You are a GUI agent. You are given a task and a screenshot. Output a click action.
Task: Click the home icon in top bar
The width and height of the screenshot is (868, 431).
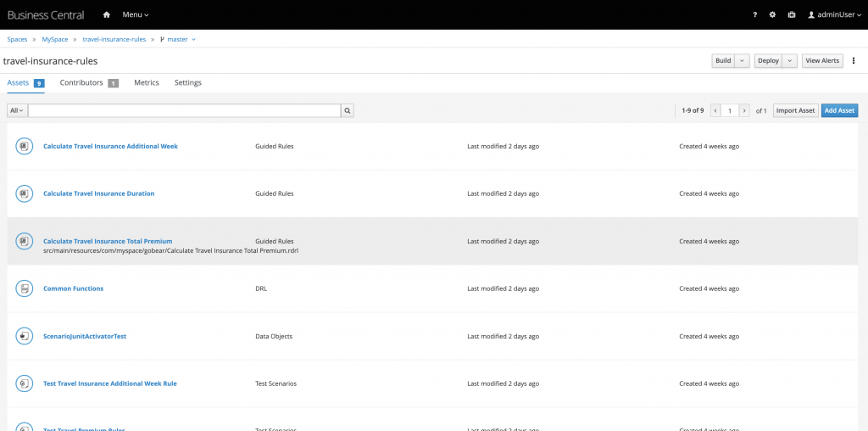point(106,14)
